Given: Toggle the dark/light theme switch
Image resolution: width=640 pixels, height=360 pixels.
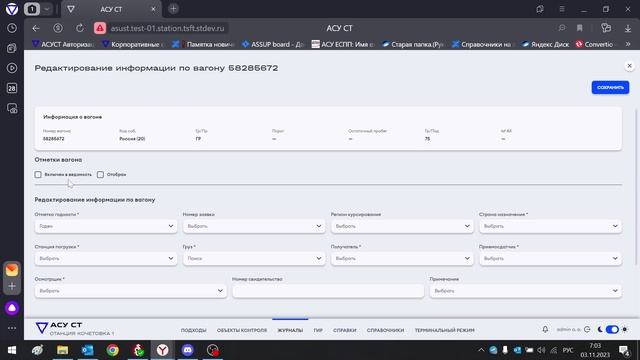Looking at the screenshot, I should point(612,329).
